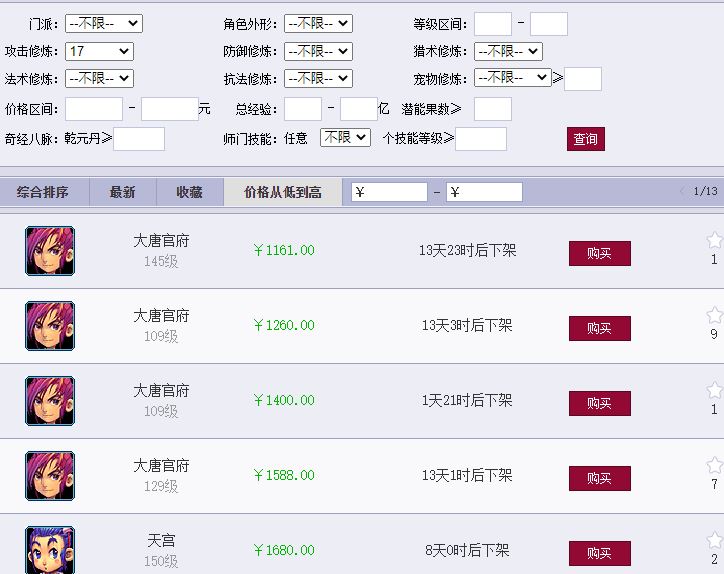Screen dimensions: 724x574
Task: Focus the 价格区间 maximum field
Action: pos(169,109)
